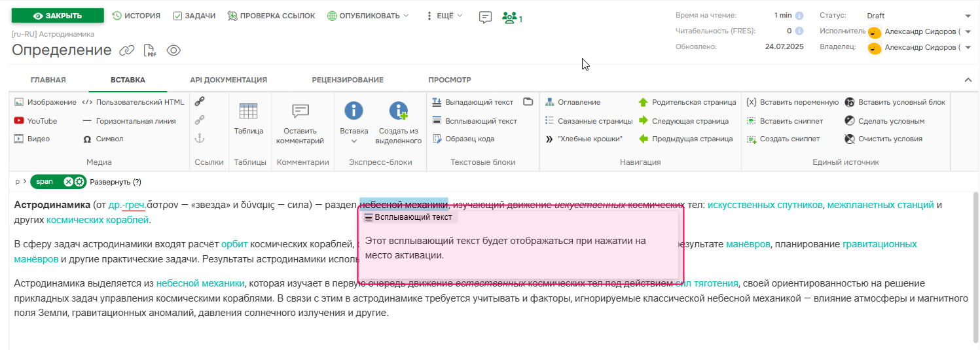Viewport: 980px width, 350px height.
Task: Open the API ДОКУМЕНТАЦИЯ tab
Action: [228, 80]
